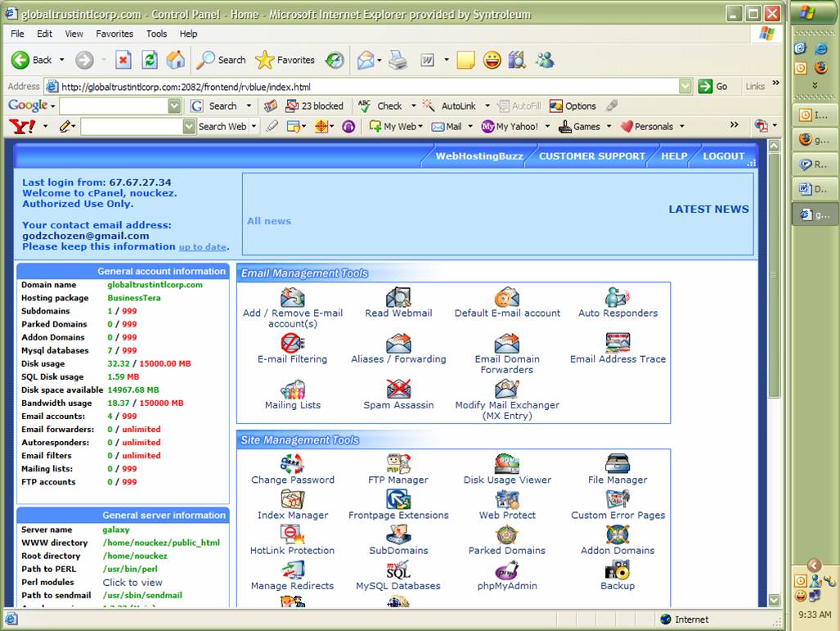Open HotLink Protection icon
The width and height of the screenshot is (840, 631).
(x=292, y=534)
